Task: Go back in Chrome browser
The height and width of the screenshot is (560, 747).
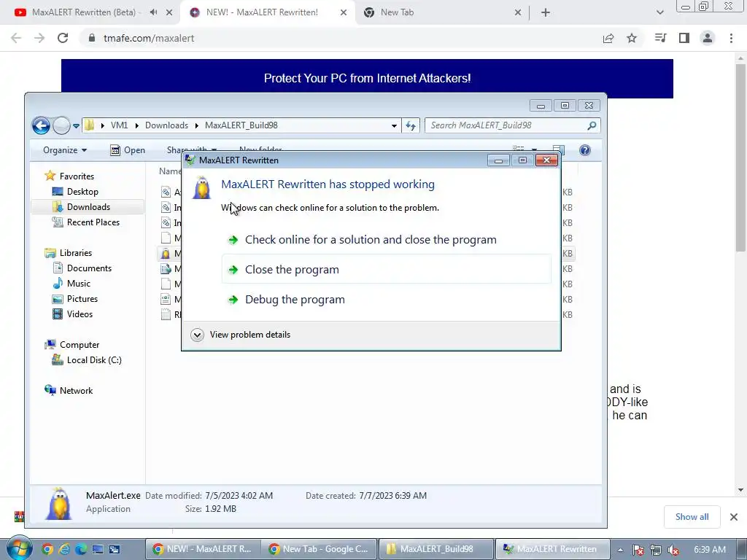Action: (16, 38)
